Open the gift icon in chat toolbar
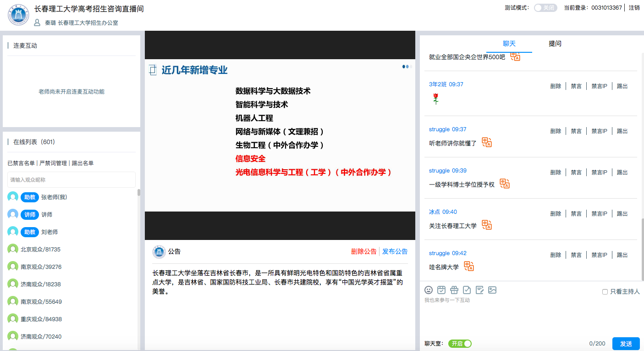 (x=454, y=290)
